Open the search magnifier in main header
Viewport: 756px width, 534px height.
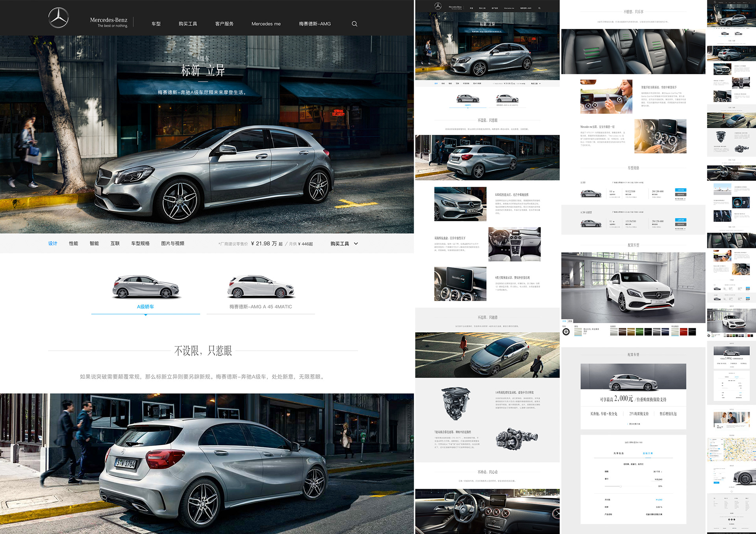point(354,24)
